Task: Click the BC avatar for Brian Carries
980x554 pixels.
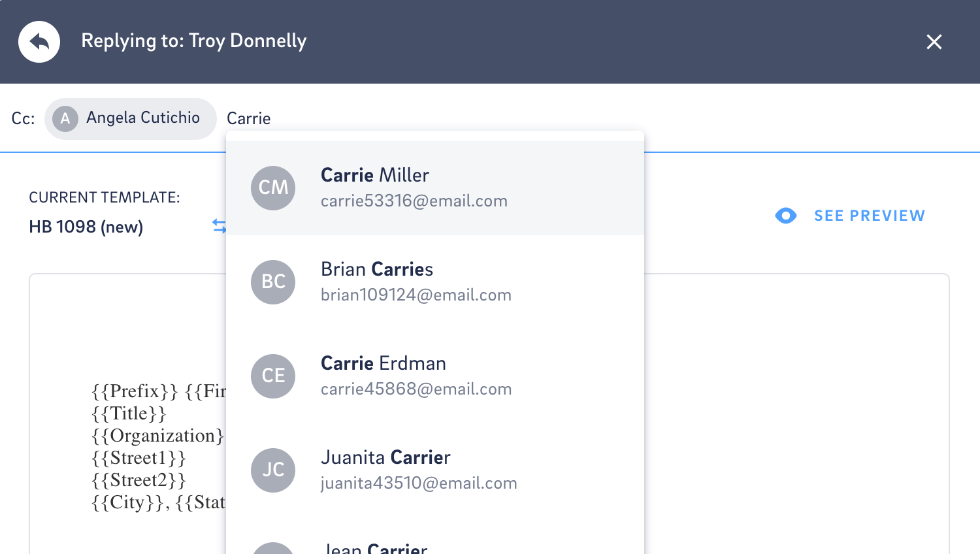Action: [x=273, y=282]
